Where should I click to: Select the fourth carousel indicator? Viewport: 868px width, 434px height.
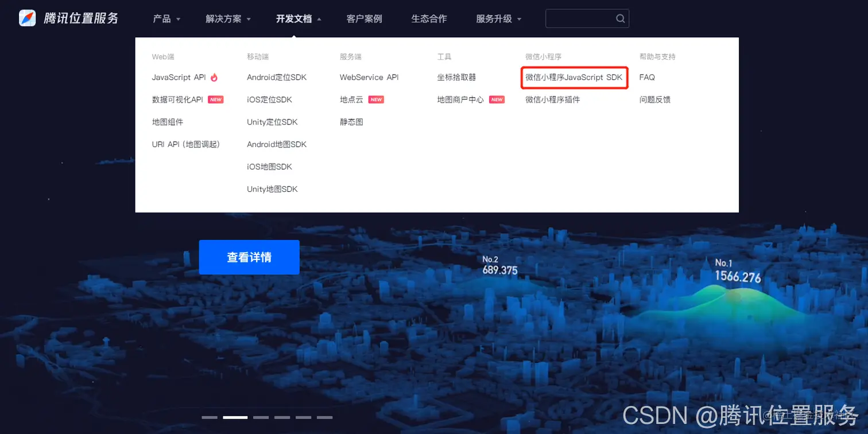click(x=282, y=417)
